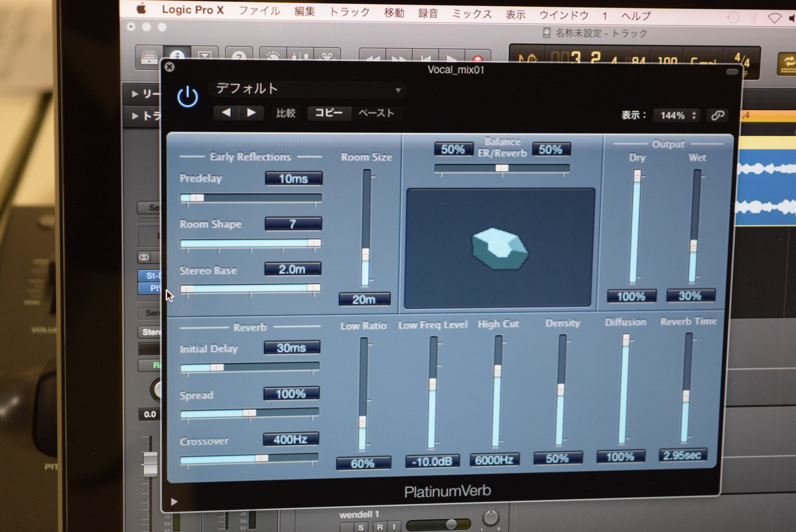The width and height of the screenshot is (796, 532).
Task: Click the -10.0dB Low Freq Level value
Action: 432,461
